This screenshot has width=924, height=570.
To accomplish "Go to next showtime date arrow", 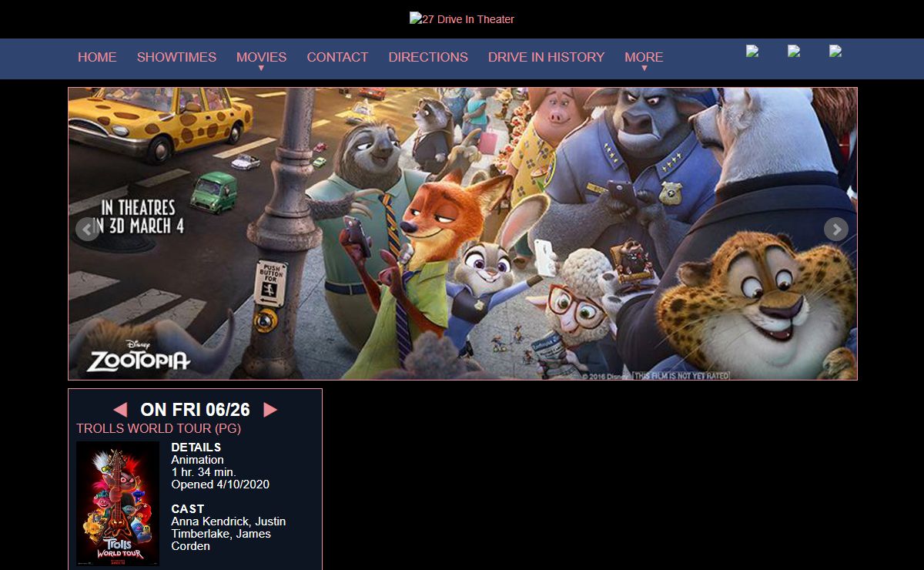I will (270, 410).
